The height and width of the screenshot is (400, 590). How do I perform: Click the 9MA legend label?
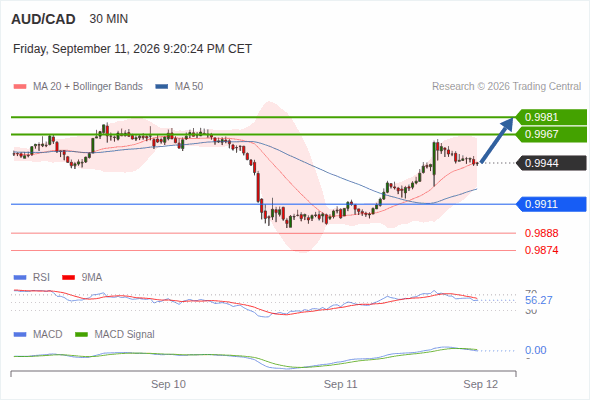point(92,278)
